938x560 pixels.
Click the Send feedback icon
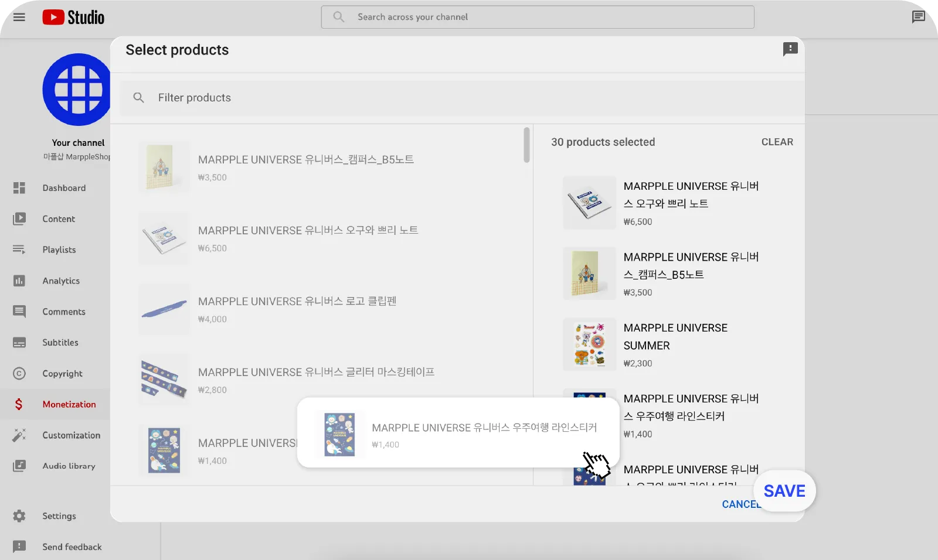click(19, 547)
